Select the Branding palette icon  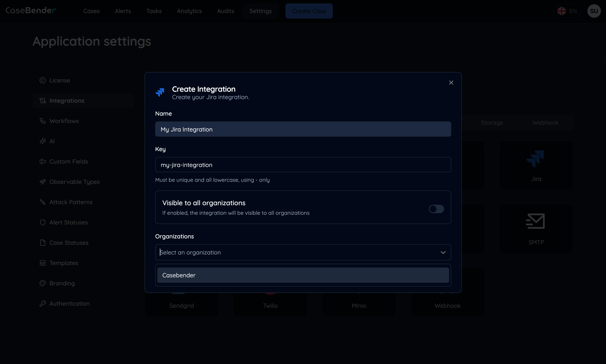[43, 283]
